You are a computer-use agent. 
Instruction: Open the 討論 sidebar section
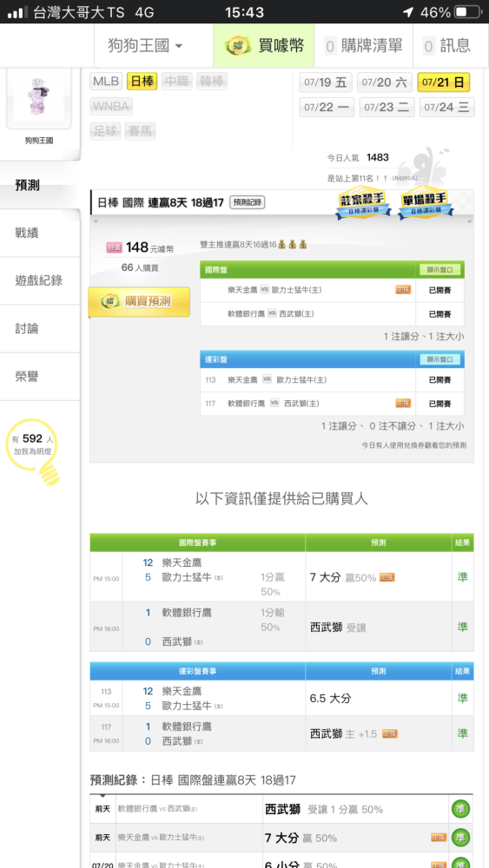(40, 329)
